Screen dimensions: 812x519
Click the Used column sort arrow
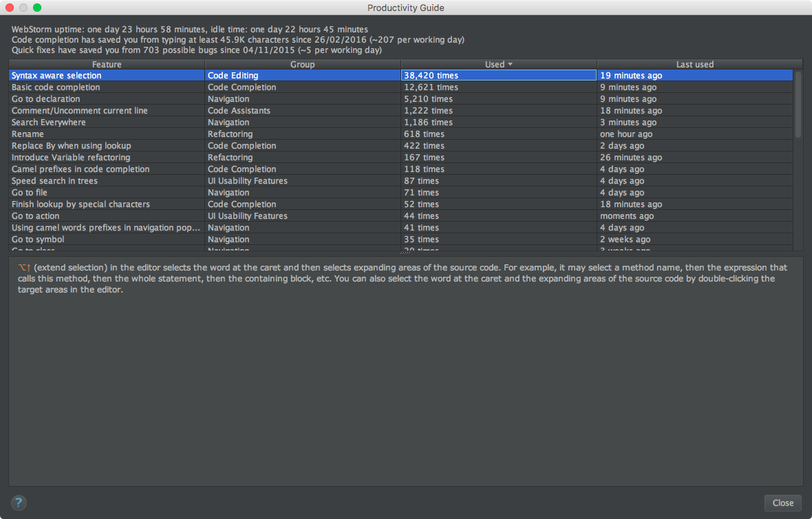(x=510, y=64)
